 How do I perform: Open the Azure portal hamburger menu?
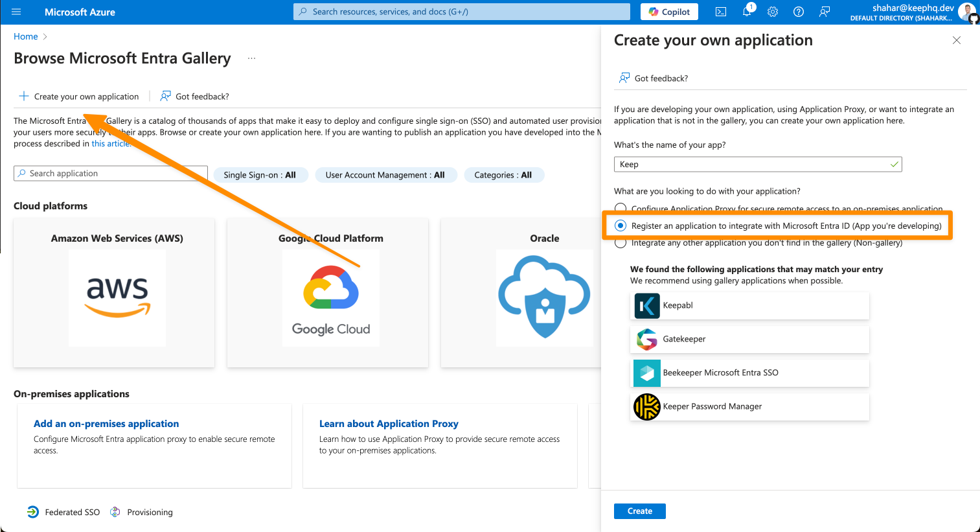16,12
